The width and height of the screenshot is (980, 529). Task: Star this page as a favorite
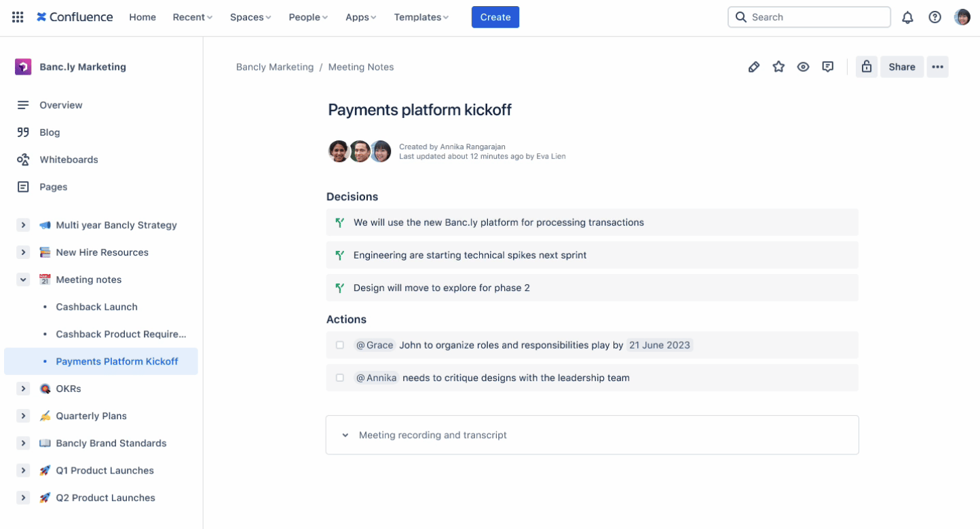(778, 66)
